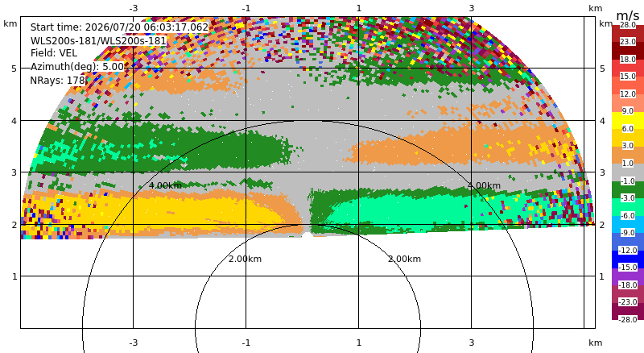Click the Start time label text

tap(119, 27)
